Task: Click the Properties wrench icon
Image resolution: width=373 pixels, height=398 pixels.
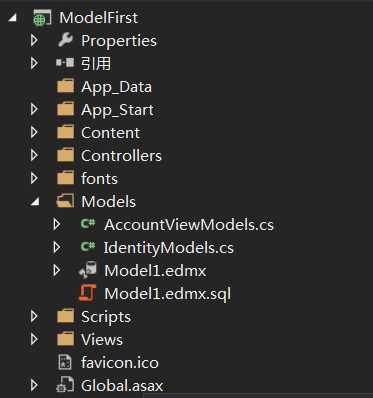Action: click(65, 40)
